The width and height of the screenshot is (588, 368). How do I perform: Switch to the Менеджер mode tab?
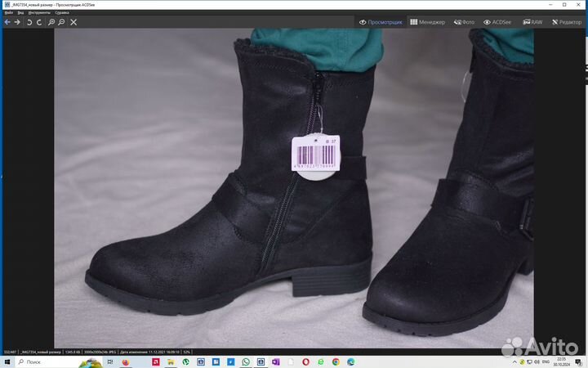tap(427, 22)
